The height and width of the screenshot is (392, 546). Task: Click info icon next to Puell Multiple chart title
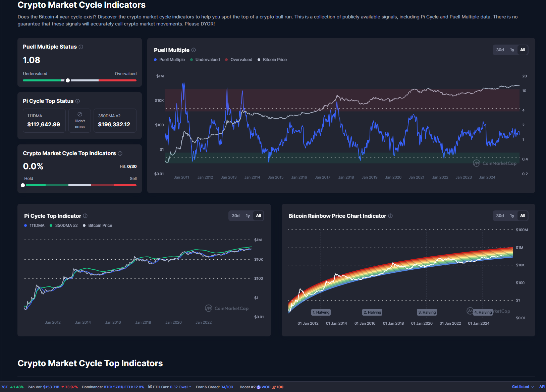click(194, 50)
